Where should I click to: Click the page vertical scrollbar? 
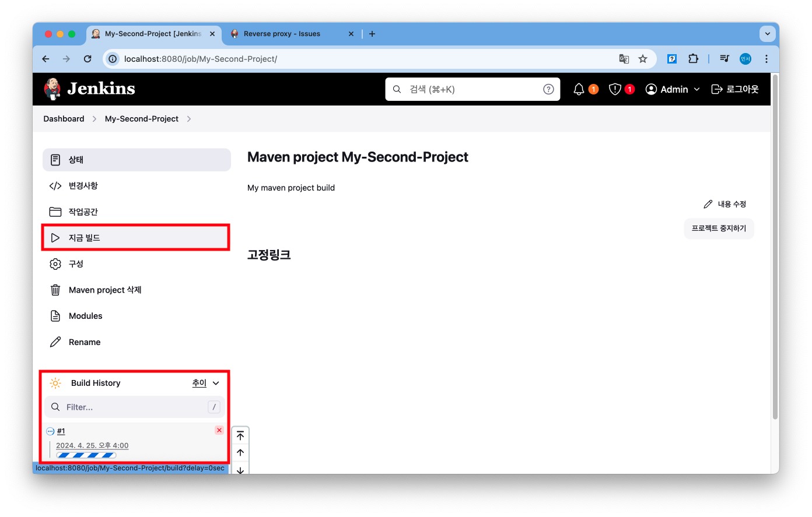coord(775,246)
